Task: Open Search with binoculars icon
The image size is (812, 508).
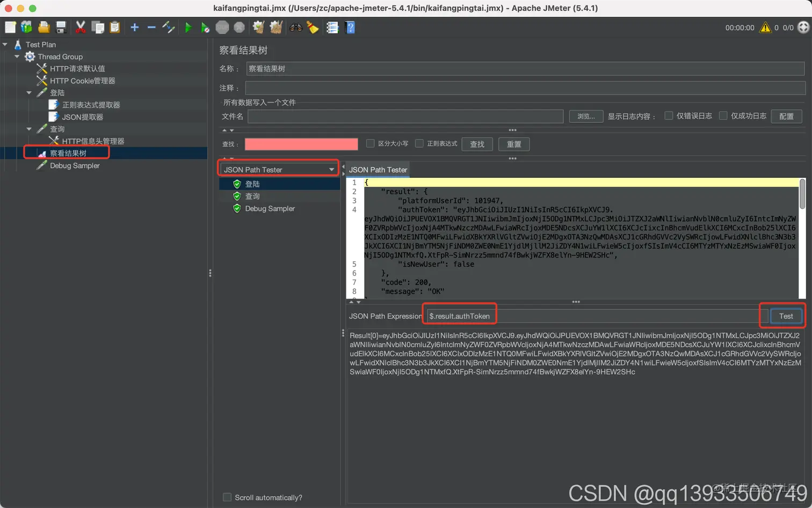Action: coord(296,27)
